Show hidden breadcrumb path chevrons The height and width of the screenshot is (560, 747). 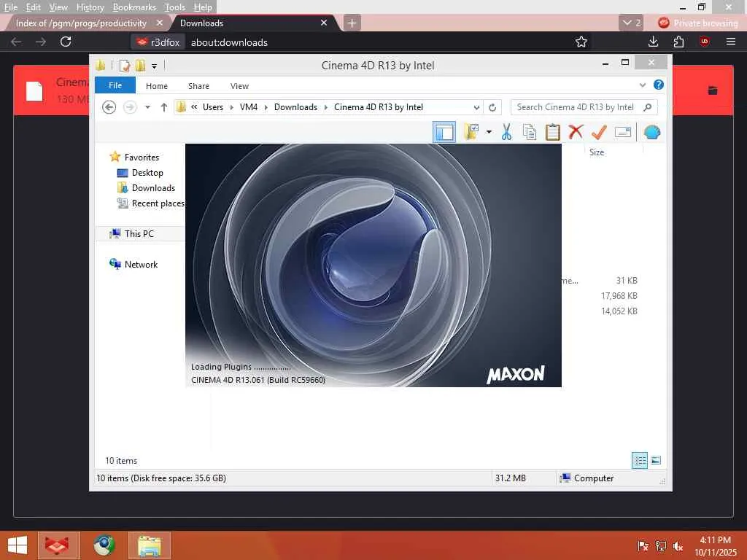(194, 107)
